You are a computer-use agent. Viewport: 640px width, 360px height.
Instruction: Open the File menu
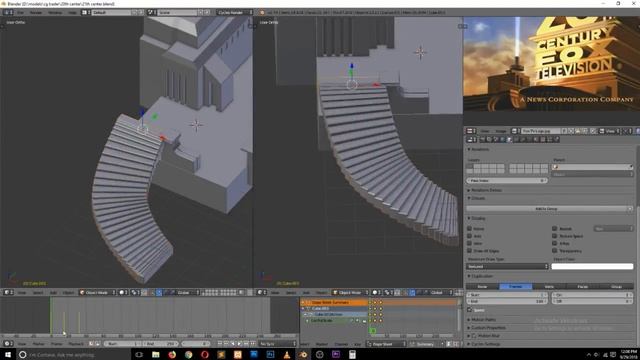(20, 13)
